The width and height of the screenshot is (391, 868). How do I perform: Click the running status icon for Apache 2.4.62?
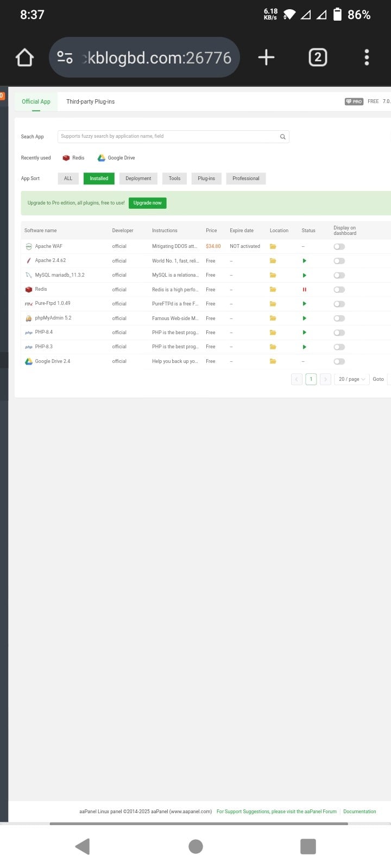[304, 261]
